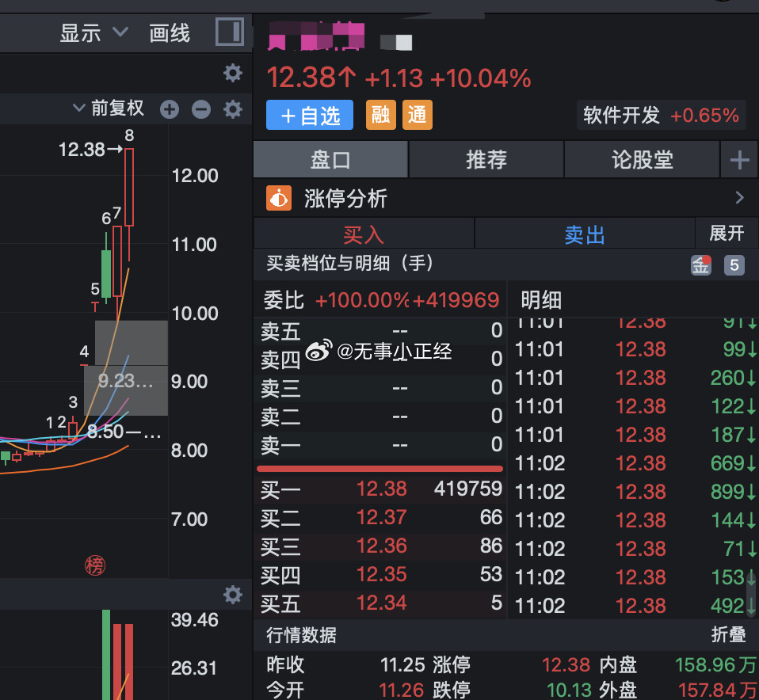Viewport: 759px width, 700px height.
Task: Click the 5-level depth badge
Action: coord(734,265)
